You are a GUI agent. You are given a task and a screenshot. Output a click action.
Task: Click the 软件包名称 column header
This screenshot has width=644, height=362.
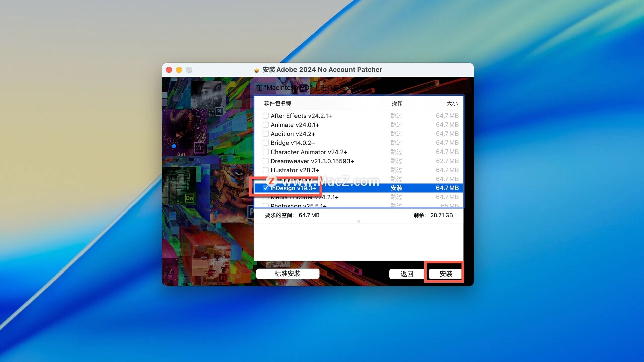click(x=278, y=103)
